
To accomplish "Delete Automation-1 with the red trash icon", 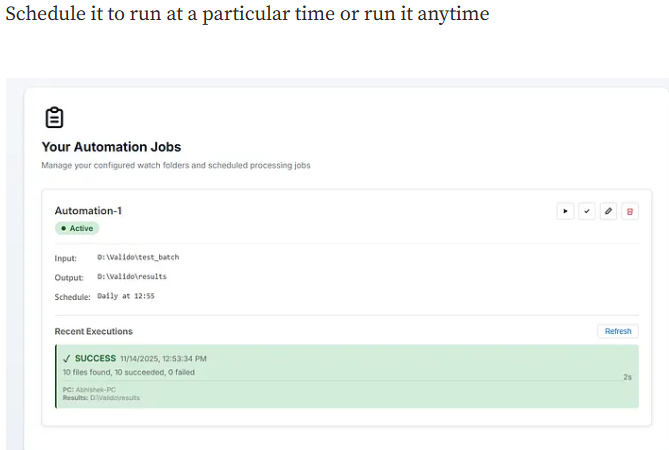I will 630,211.
